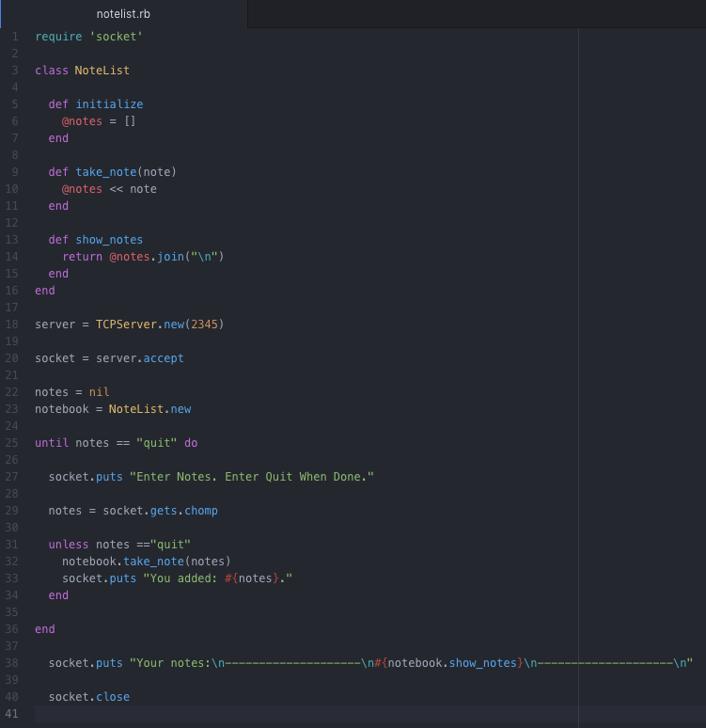Image resolution: width=706 pixels, height=728 pixels.
Task: Click 'chomp' on line 29
Action: 201,511
